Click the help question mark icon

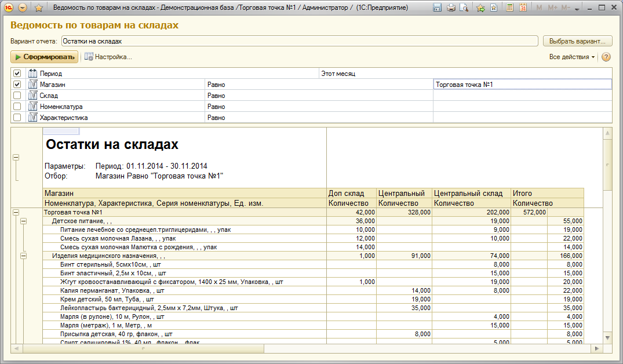[606, 57]
